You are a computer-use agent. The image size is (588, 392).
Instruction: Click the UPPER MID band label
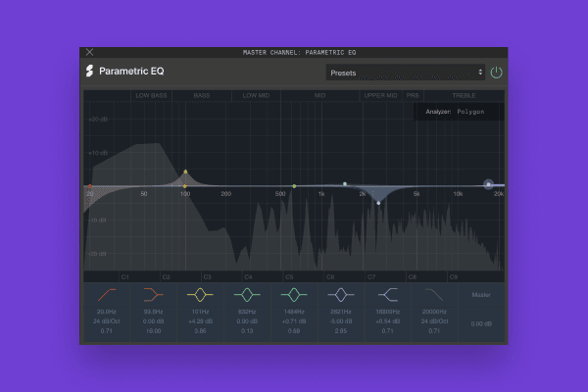click(x=380, y=95)
